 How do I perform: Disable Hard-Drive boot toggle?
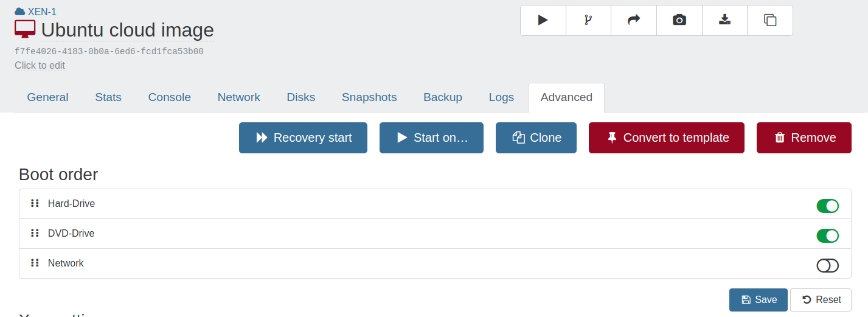pos(827,206)
